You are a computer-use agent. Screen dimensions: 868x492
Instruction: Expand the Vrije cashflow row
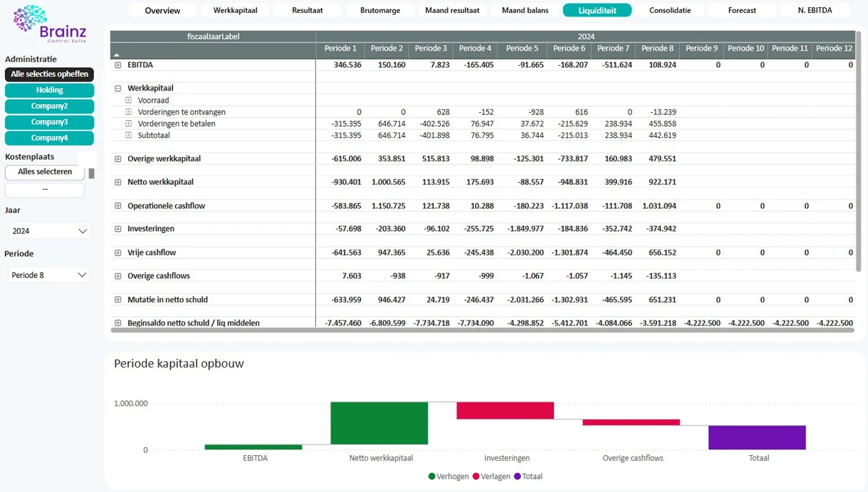point(118,253)
